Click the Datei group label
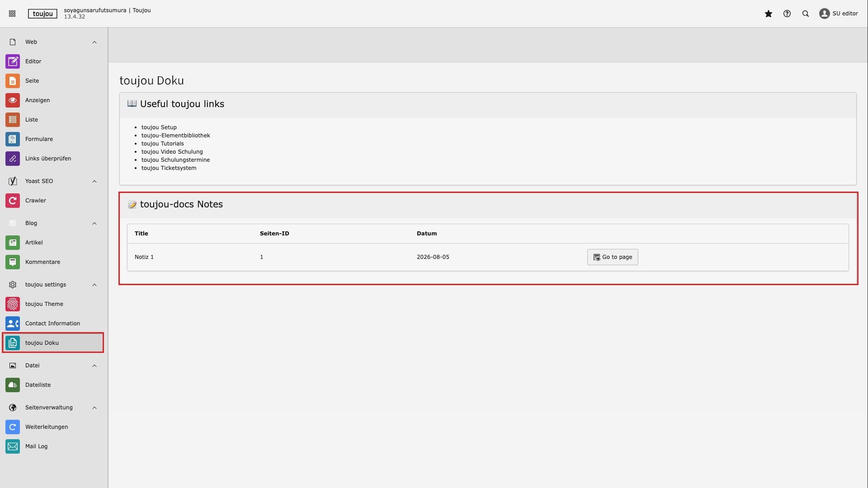The image size is (868, 488). (33, 366)
